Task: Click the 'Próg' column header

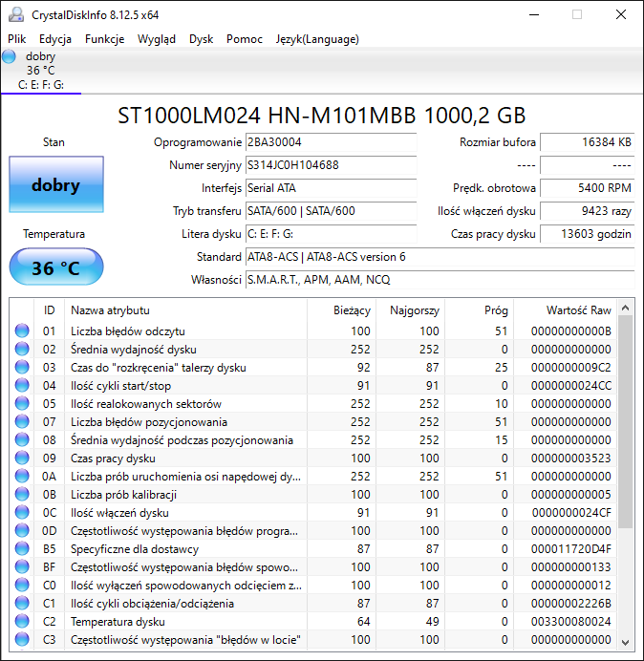Action: [479, 310]
